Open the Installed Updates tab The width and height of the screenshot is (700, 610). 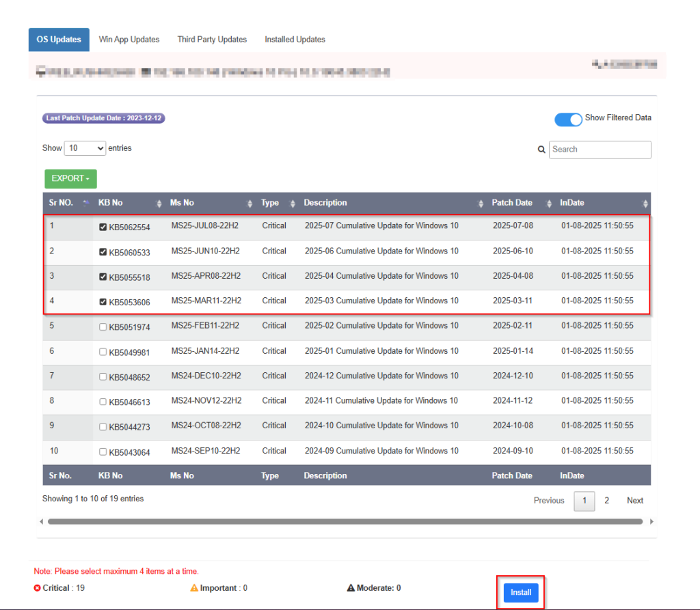(295, 40)
